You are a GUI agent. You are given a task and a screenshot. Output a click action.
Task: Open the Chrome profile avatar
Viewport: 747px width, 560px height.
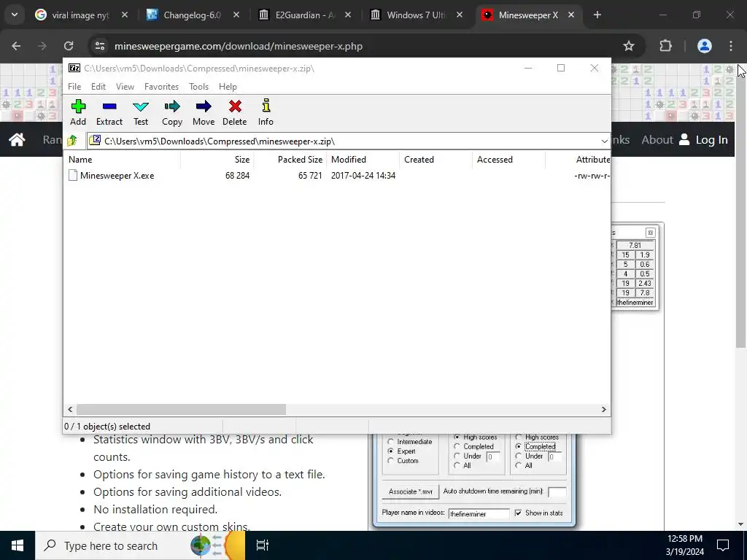click(704, 46)
